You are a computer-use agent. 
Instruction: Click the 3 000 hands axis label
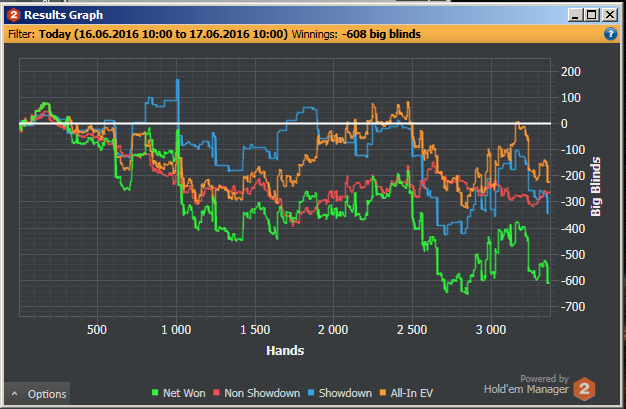(x=491, y=330)
